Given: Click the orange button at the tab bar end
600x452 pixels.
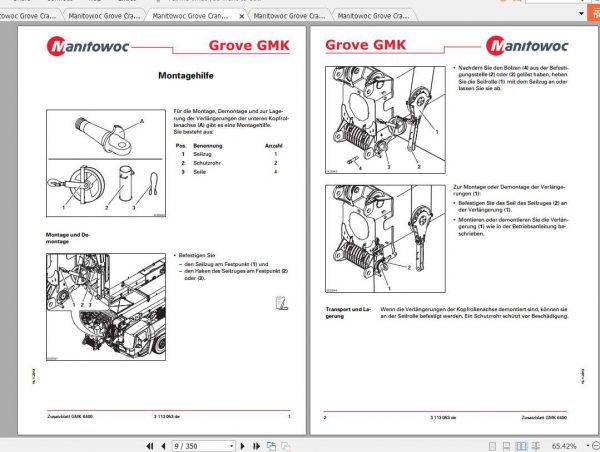Looking at the screenshot, I should tap(595, 14).
